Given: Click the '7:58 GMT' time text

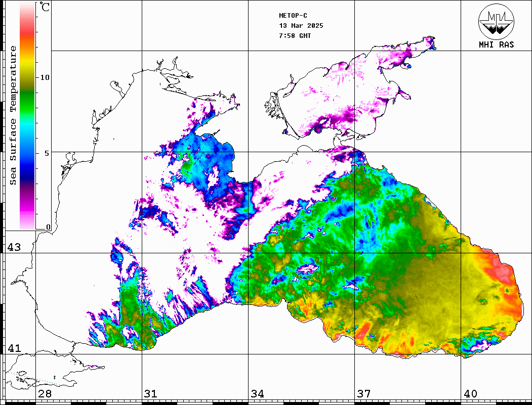Looking at the screenshot, I should click(295, 35).
